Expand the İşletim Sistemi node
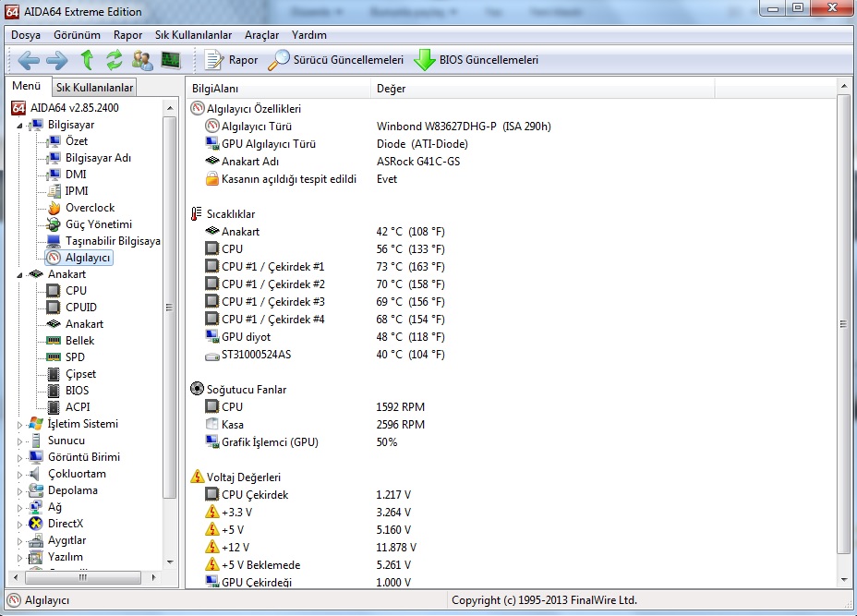Screen dimensions: 857x616 point(19,425)
